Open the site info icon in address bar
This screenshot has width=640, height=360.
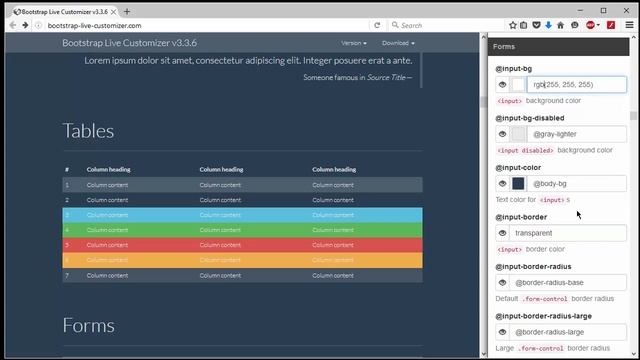[38, 25]
